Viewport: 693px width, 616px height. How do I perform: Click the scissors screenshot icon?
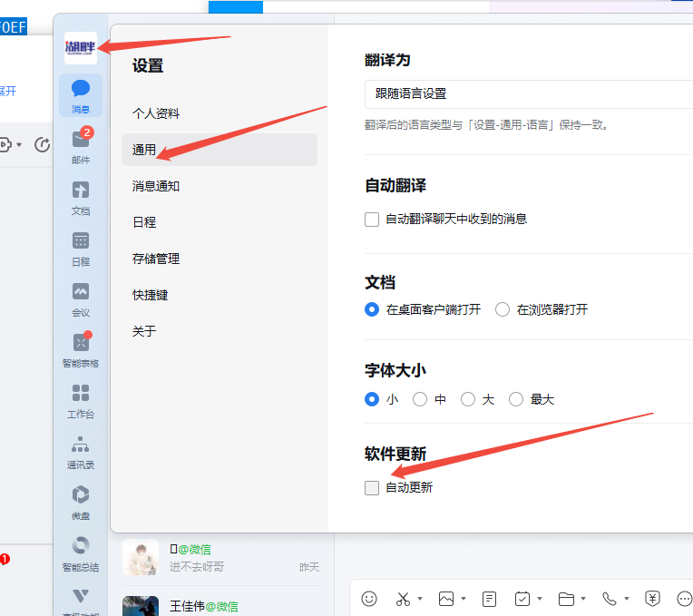(x=403, y=599)
